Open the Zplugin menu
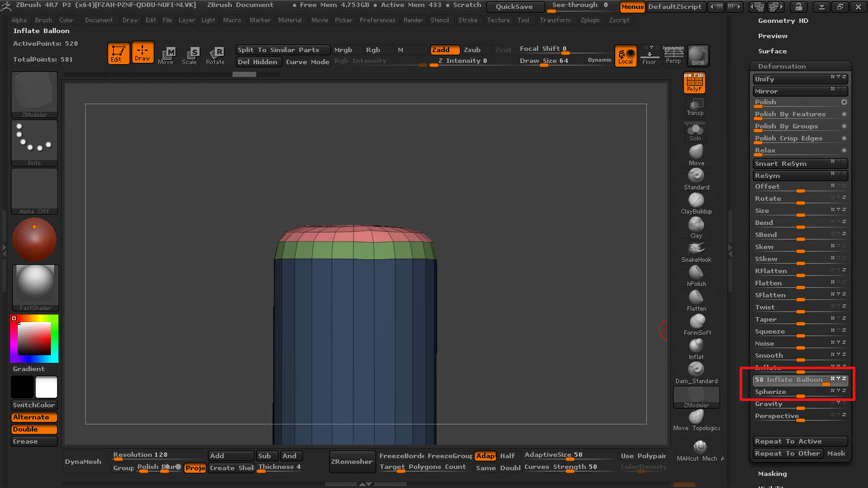The height and width of the screenshot is (488, 868). [x=591, y=20]
